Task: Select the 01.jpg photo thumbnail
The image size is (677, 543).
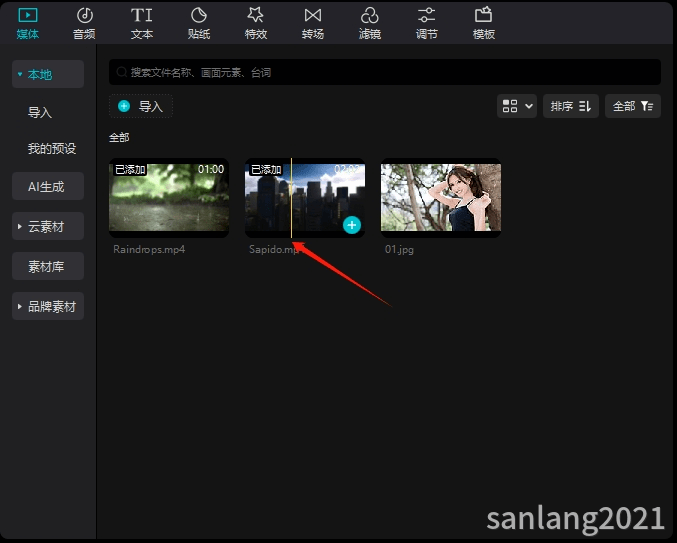Action: pos(441,198)
